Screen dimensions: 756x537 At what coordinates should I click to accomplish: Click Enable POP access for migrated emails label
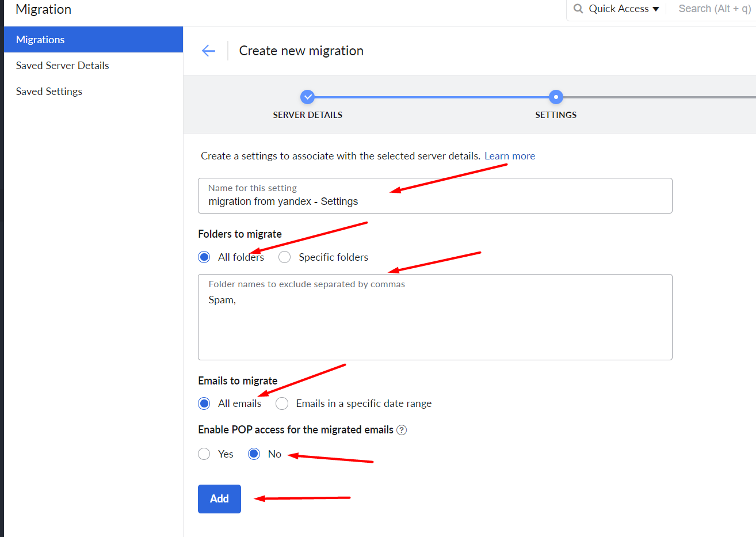point(296,430)
